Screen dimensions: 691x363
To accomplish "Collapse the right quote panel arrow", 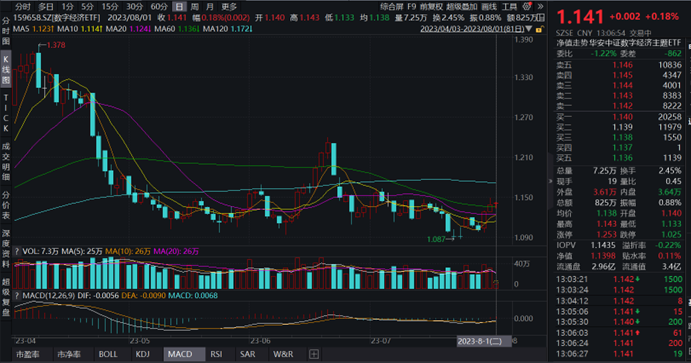I will 550,181.
